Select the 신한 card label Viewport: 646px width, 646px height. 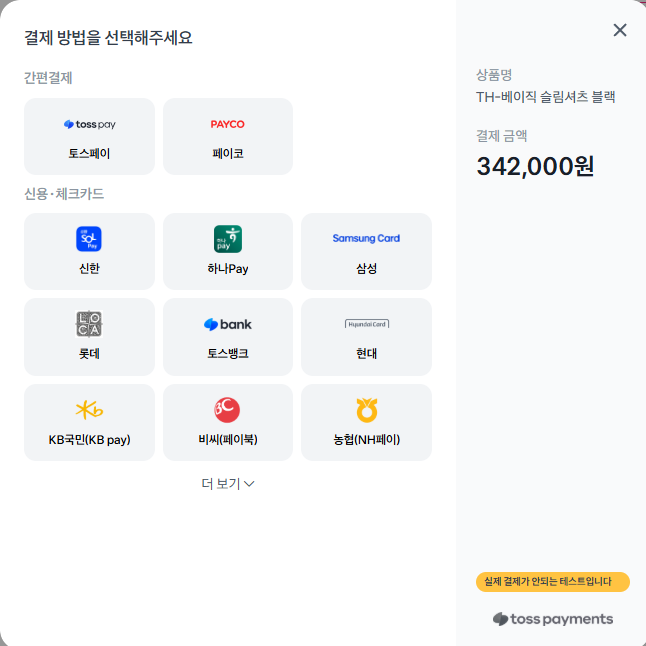pyautogui.click(x=89, y=268)
